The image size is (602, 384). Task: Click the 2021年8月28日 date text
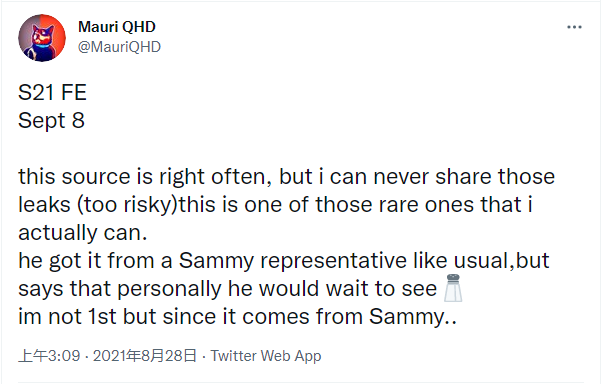[145, 356]
